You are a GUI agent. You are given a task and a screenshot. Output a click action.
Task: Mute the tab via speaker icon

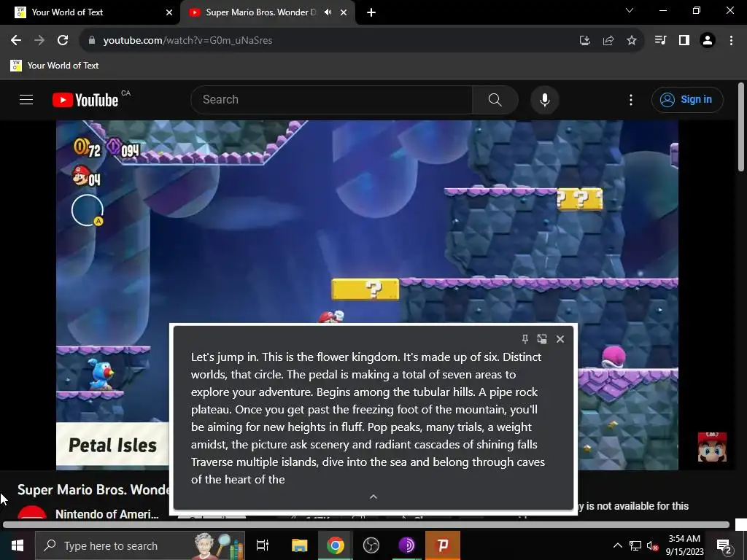(328, 12)
